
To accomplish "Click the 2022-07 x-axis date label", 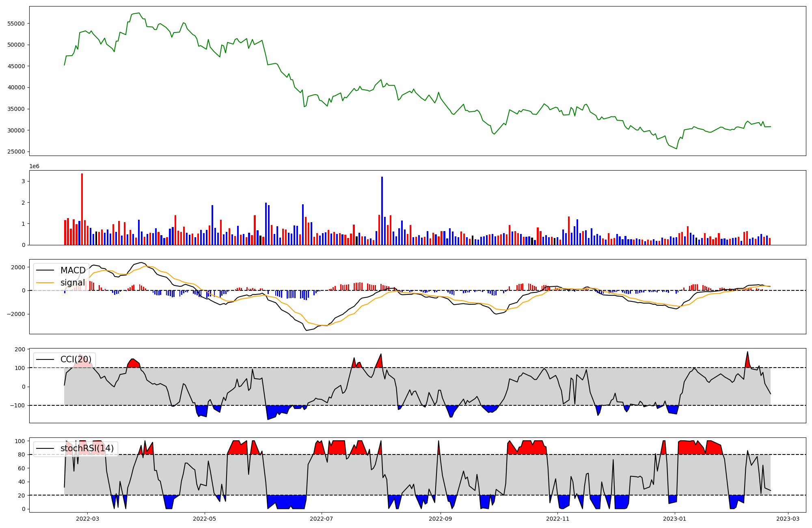I will (322, 519).
